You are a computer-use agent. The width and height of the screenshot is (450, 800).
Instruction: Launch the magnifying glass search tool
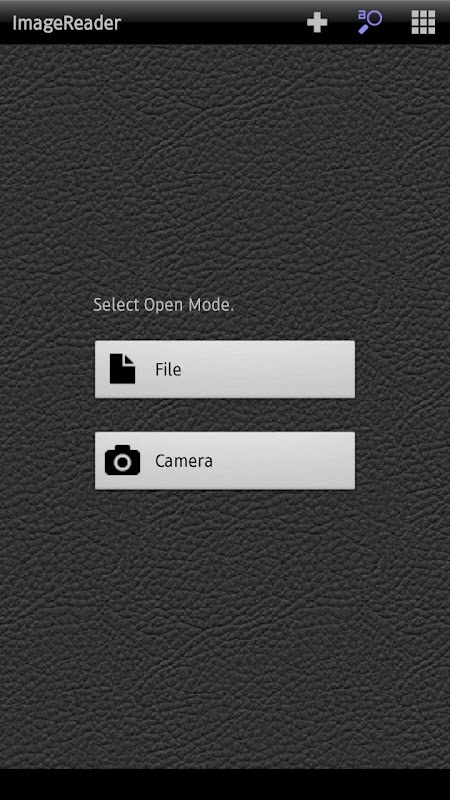tap(370, 22)
